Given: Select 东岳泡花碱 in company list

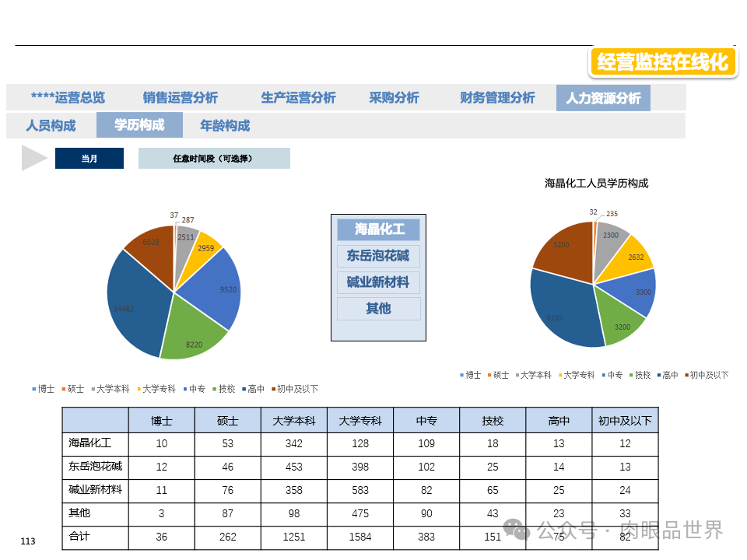Looking at the screenshot, I should 379,256.
